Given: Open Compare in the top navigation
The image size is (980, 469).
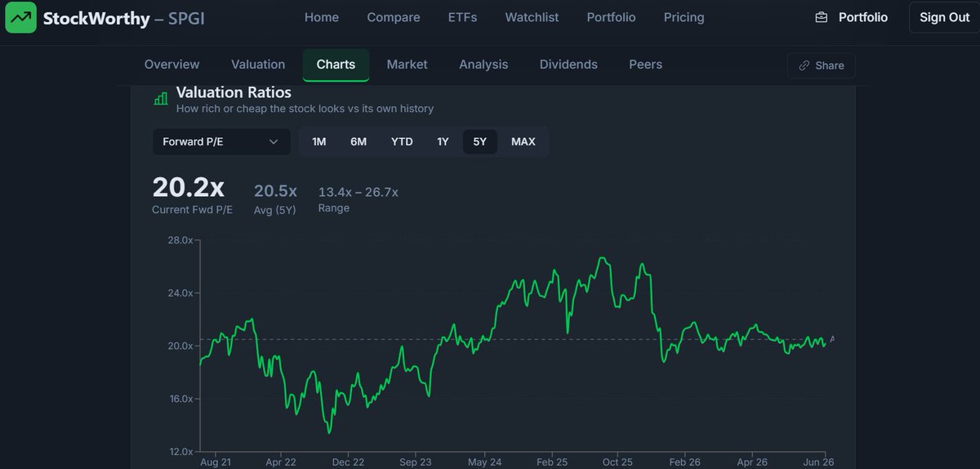Looking at the screenshot, I should [x=394, y=17].
